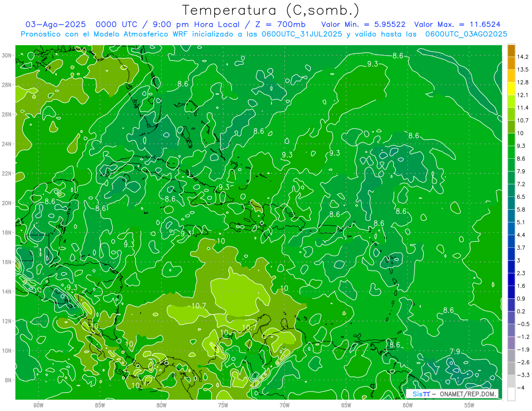The image size is (532, 411).
Task: Click the 22N latitude axis label
Action: (x=8, y=173)
